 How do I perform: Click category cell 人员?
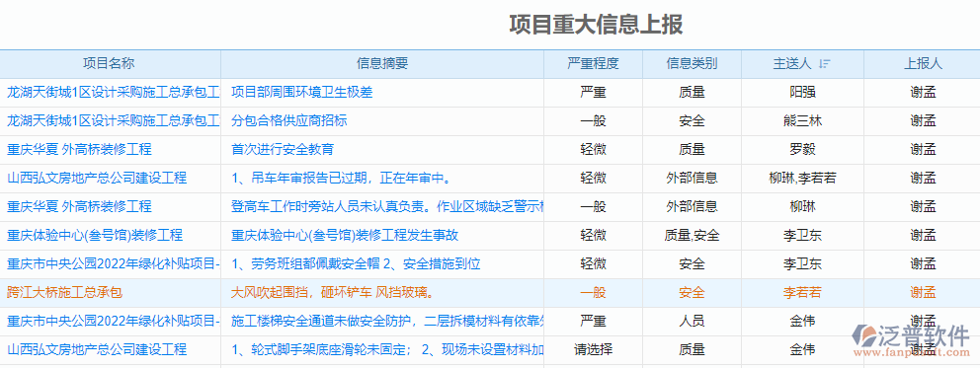click(692, 322)
